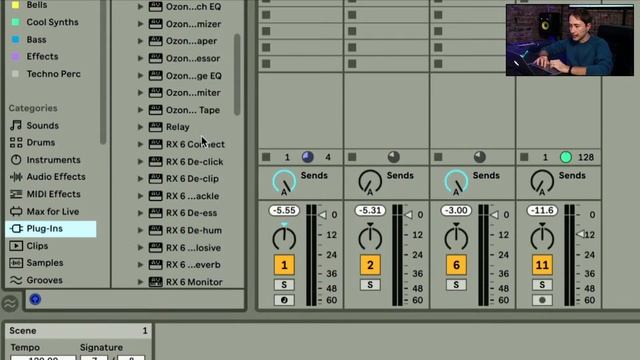
Task: Click track 2 clip status pie icon
Action: pos(393,157)
